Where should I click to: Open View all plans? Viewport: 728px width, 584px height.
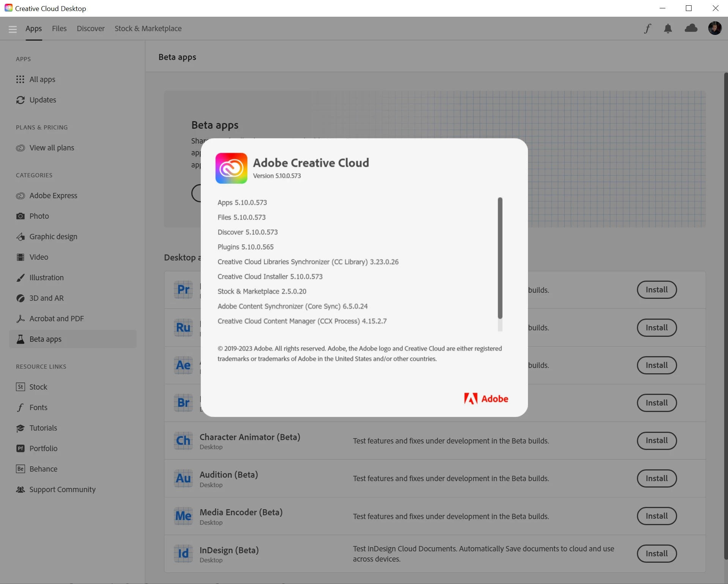pos(73,148)
